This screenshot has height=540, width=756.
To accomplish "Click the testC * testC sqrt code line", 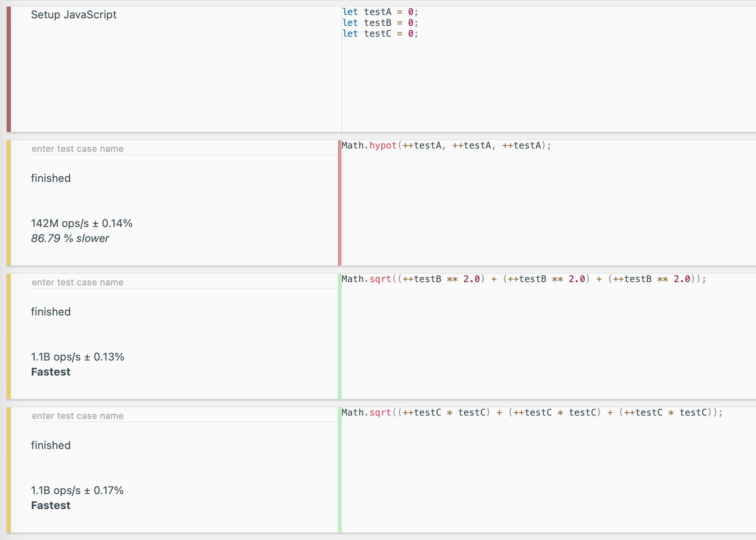I will tap(531, 413).
